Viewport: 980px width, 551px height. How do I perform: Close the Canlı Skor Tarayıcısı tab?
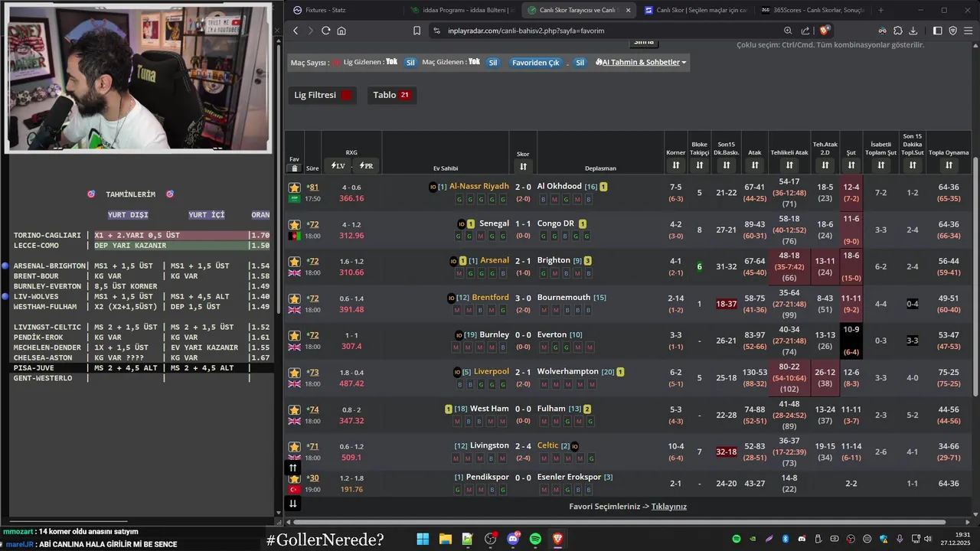pyautogui.click(x=628, y=10)
